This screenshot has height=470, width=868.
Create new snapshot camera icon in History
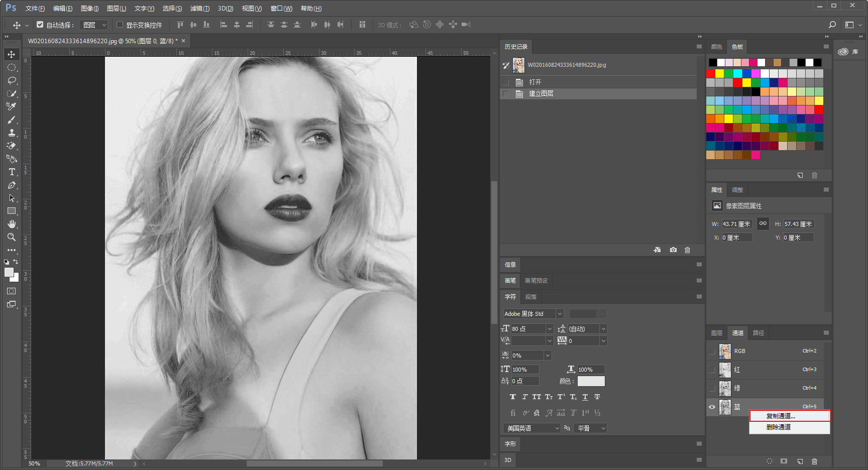coord(673,250)
